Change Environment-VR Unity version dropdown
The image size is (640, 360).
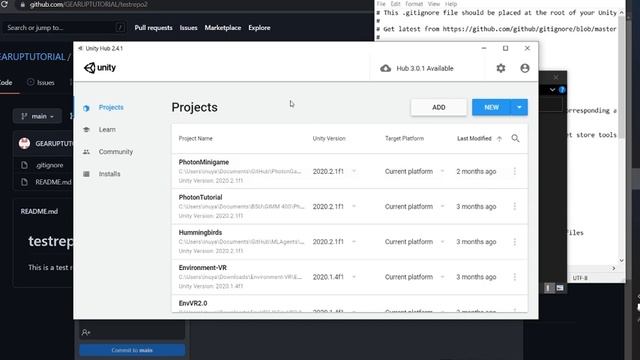pyautogui.click(x=354, y=277)
